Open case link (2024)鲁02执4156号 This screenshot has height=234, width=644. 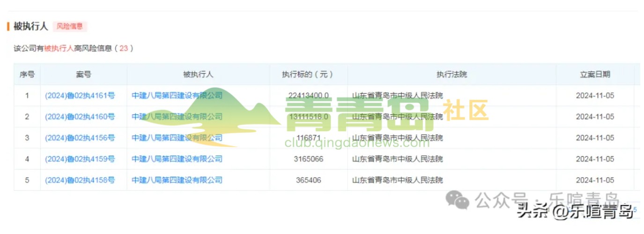point(80,138)
